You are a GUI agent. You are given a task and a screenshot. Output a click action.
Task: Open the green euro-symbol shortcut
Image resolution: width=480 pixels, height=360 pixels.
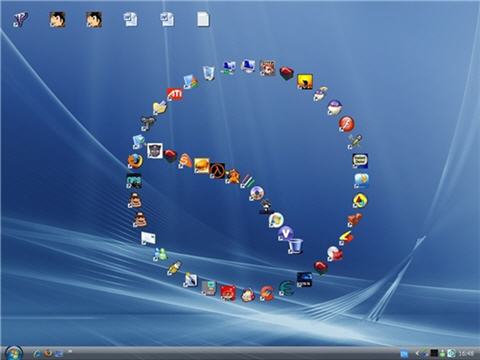(286, 288)
